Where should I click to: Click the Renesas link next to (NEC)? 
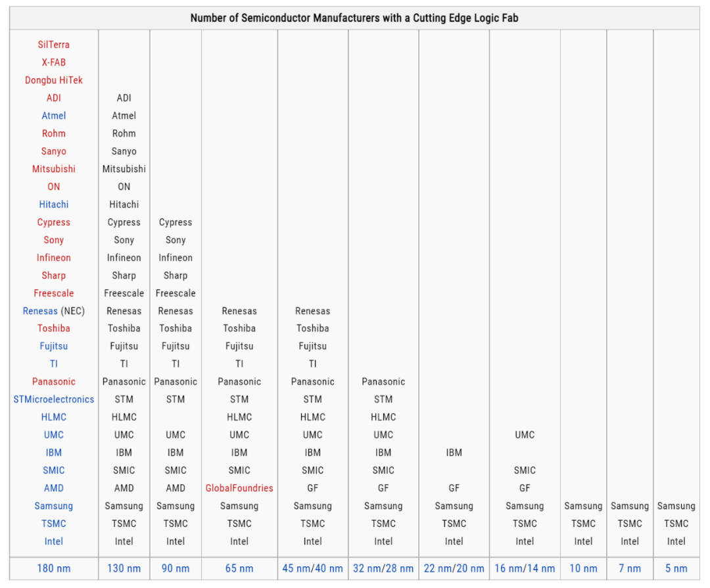tap(40, 311)
